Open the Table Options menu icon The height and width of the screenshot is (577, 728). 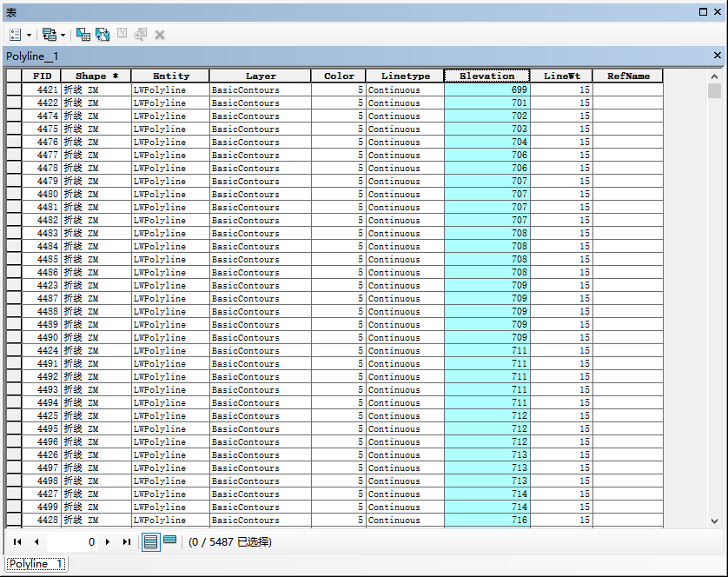tap(16, 35)
